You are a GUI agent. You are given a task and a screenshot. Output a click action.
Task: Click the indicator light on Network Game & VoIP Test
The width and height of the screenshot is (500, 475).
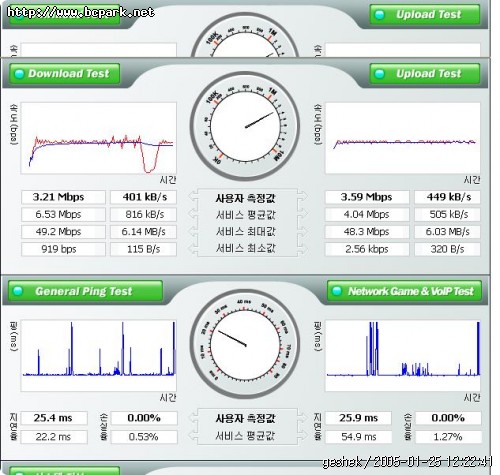tap(337, 291)
